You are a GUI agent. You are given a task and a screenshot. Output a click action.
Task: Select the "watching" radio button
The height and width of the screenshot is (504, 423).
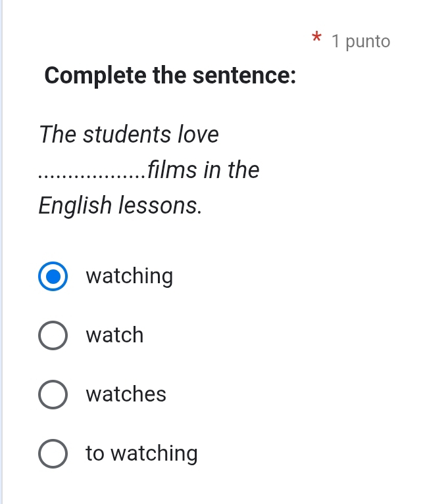(x=53, y=277)
